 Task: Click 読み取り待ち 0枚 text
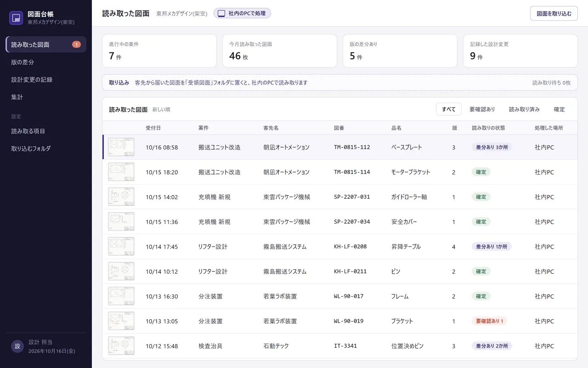coord(551,83)
